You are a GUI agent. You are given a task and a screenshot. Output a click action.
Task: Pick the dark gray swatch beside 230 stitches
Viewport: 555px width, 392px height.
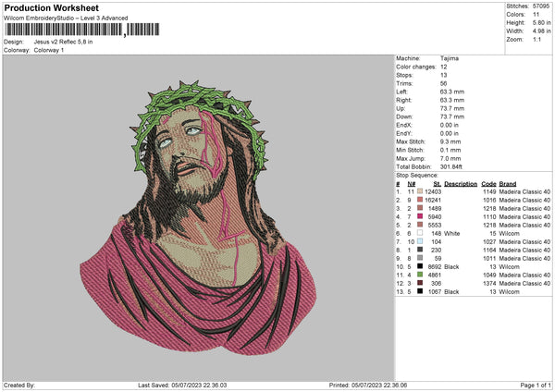(x=420, y=250)
